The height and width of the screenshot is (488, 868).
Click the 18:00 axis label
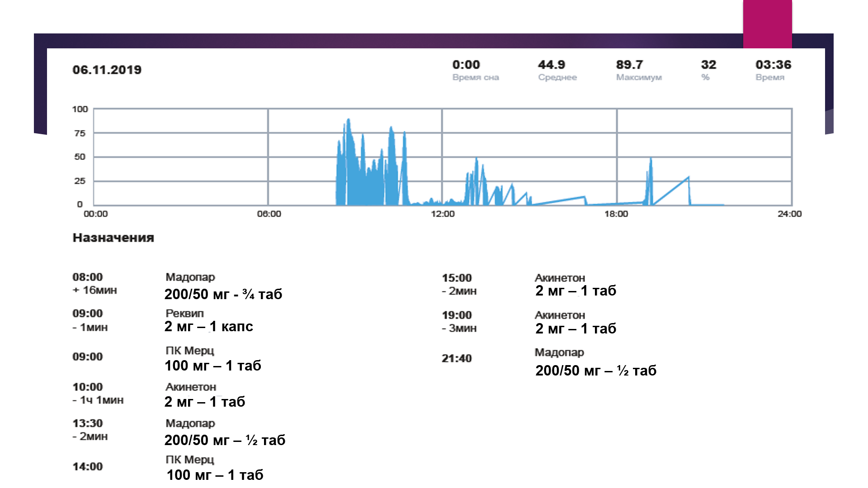point(616,214)
